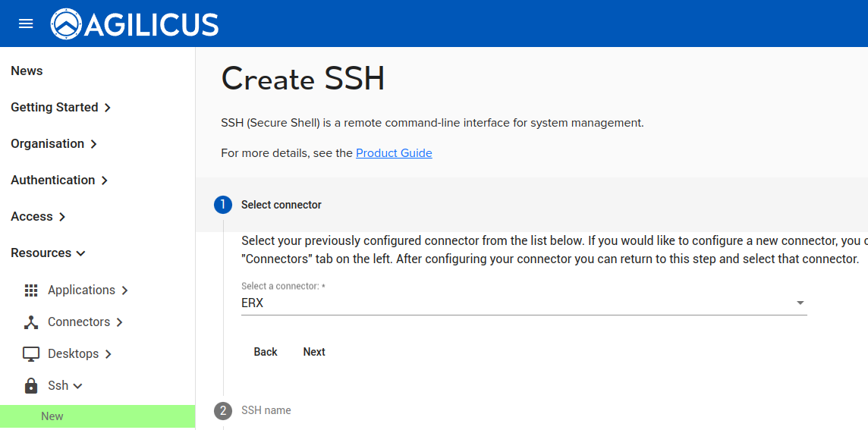868x430 pixels.
Task: Collapse the Resources section
Action: pos(48,253)
